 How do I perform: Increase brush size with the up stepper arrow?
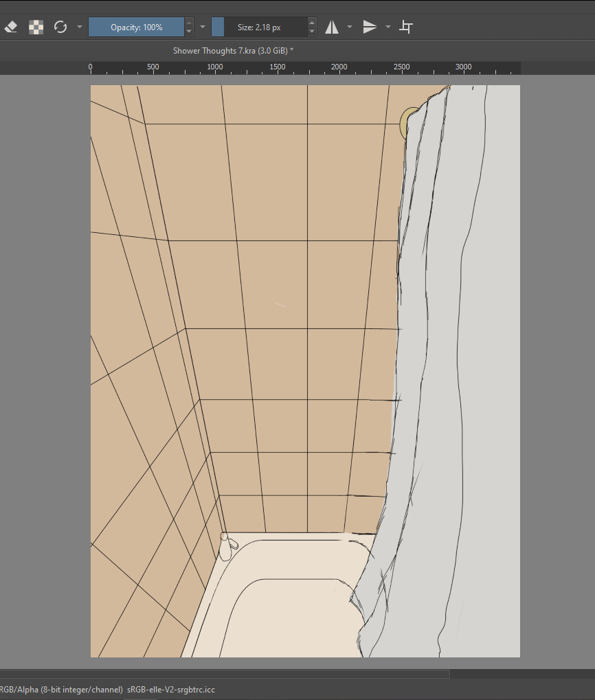(312, 22)
